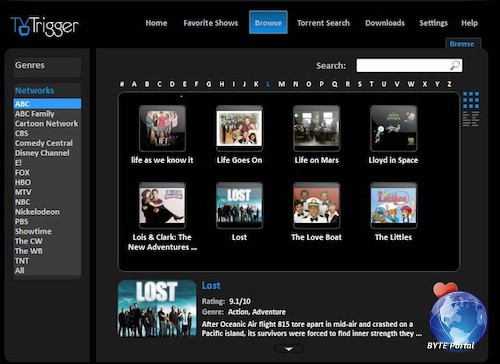Image resolution: width=500 pixels, height=364 pixels.
Task: Select the Life on Mars thumbnail
Action: (x=316, y=128)
